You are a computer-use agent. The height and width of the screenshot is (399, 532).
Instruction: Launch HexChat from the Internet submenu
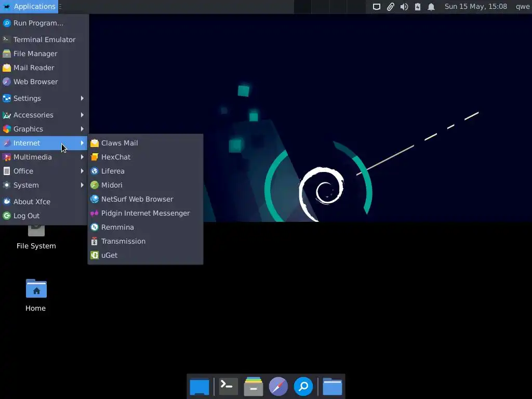pyautogui.click(x=145, y=157)
